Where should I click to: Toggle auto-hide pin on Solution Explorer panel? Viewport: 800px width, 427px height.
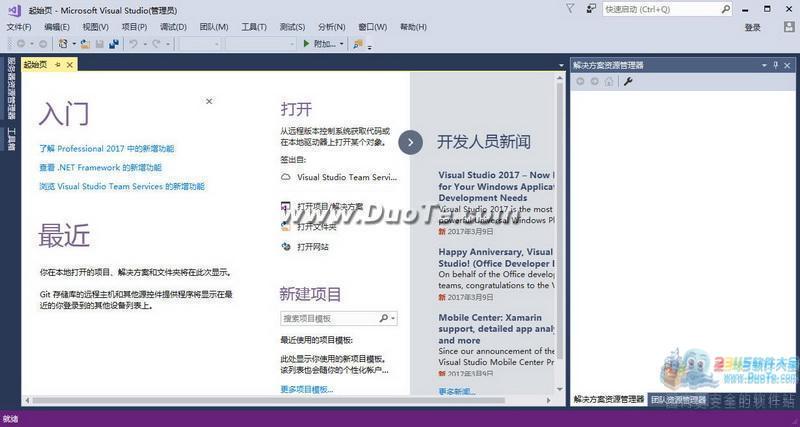(776, 65)
